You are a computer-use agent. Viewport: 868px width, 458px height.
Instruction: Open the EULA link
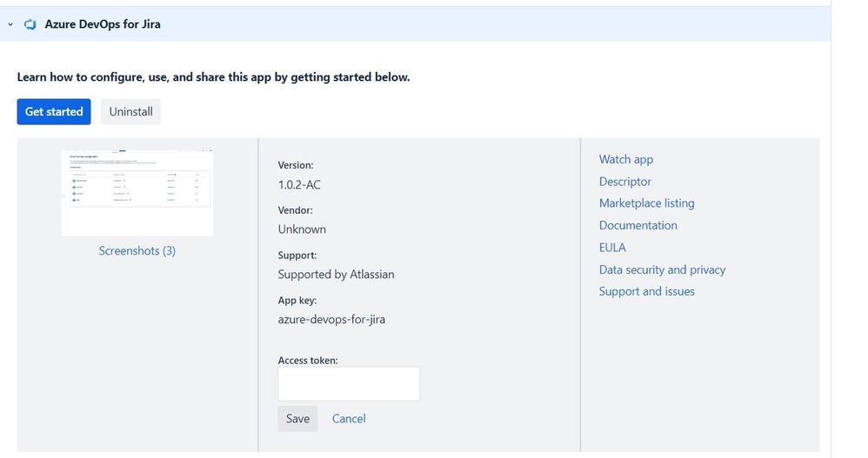612,248
